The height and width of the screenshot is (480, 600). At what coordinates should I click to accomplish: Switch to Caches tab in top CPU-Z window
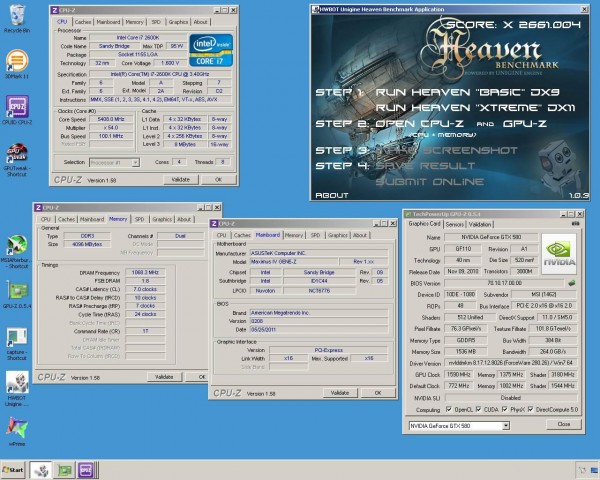(83, 22)
